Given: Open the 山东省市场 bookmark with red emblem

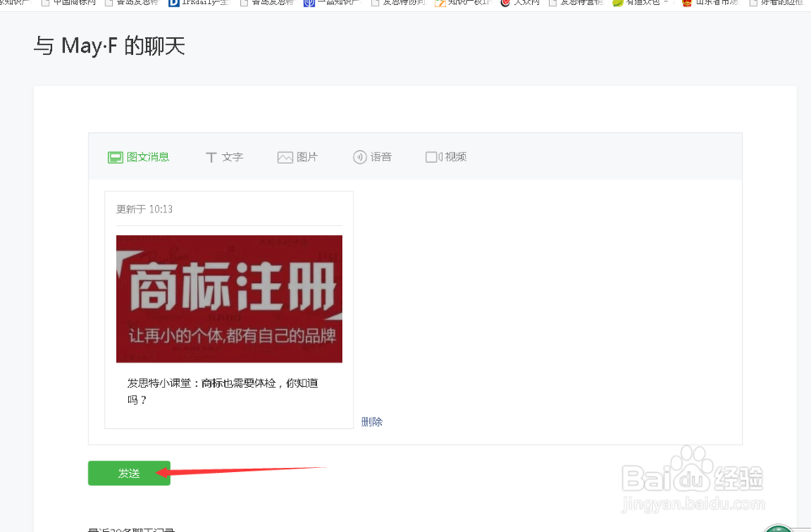Looking at the screenshot, I should click(x=711, y=3).
